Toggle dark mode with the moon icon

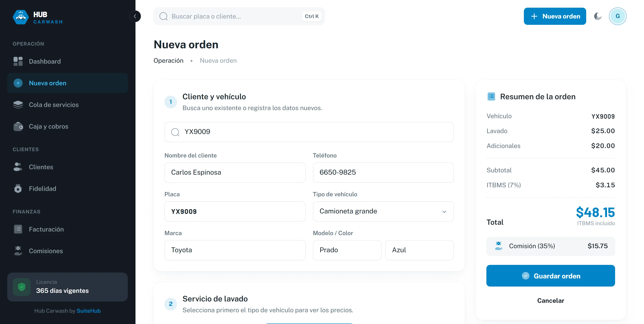point(598,16)
